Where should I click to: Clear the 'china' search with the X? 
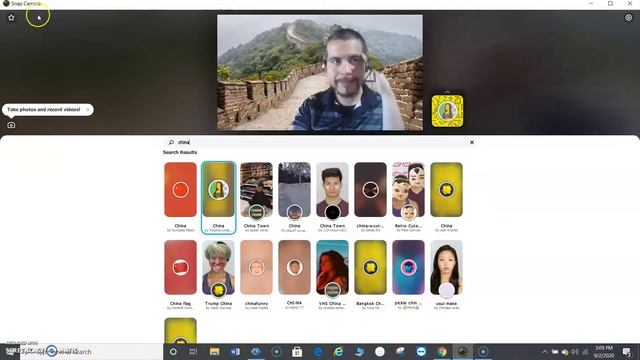coord(472,142)
